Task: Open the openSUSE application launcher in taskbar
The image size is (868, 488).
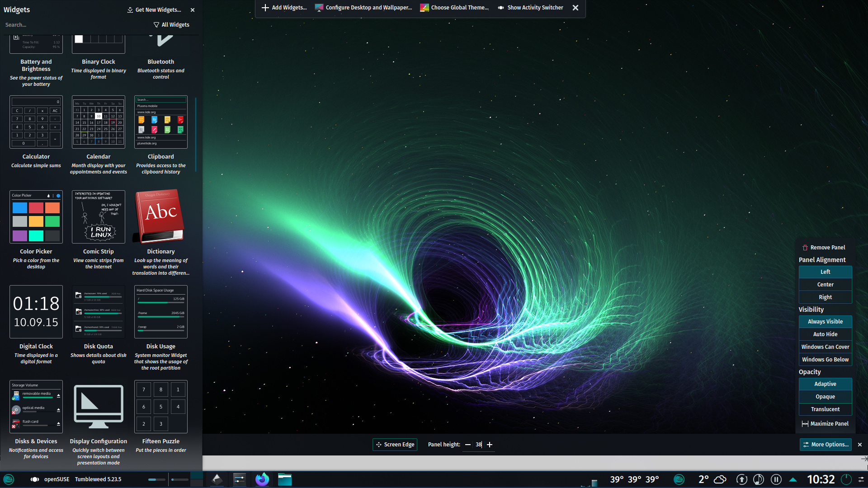Action: pos(9,479)
